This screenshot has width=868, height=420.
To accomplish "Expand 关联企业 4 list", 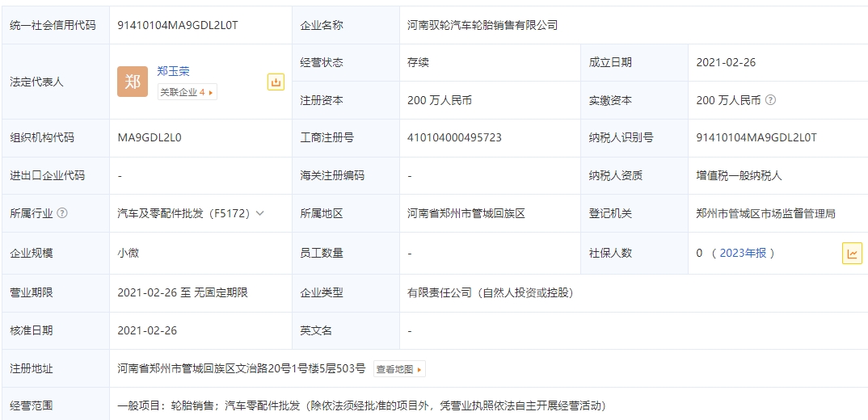I will (188, 92).
